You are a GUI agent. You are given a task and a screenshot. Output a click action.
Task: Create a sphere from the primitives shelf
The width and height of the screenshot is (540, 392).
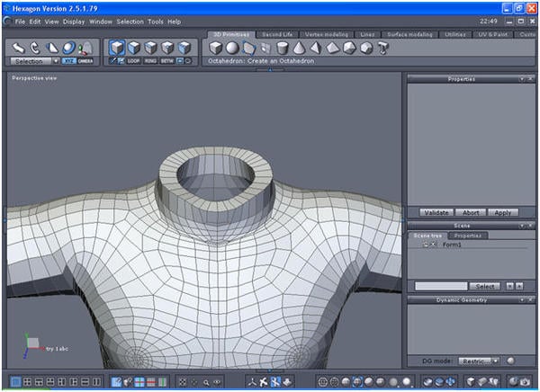tap(232, 48)
